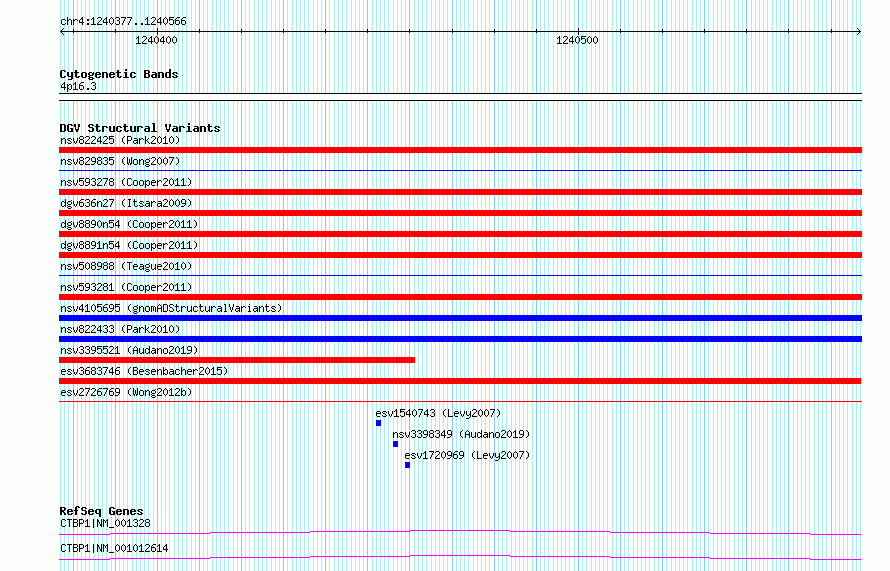890x571 pixels.
Task: Select the blue square marker under esv1540743
Action: 379,423
